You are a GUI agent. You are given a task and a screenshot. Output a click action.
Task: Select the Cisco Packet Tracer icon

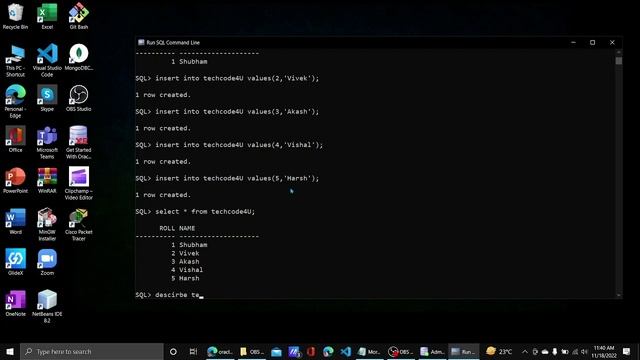79,224
